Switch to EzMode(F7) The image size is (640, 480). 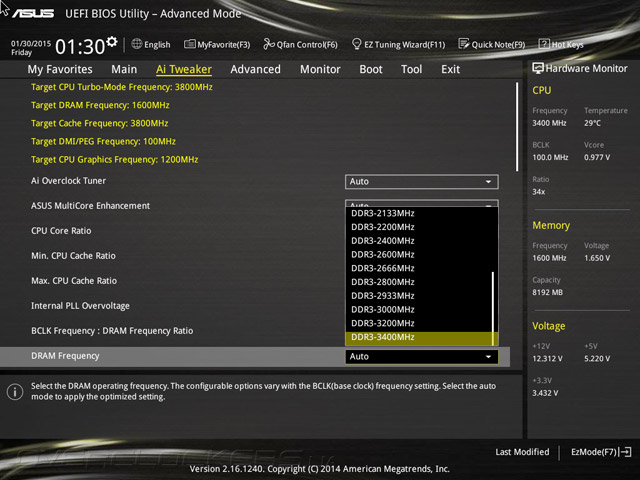coord(601,452)
